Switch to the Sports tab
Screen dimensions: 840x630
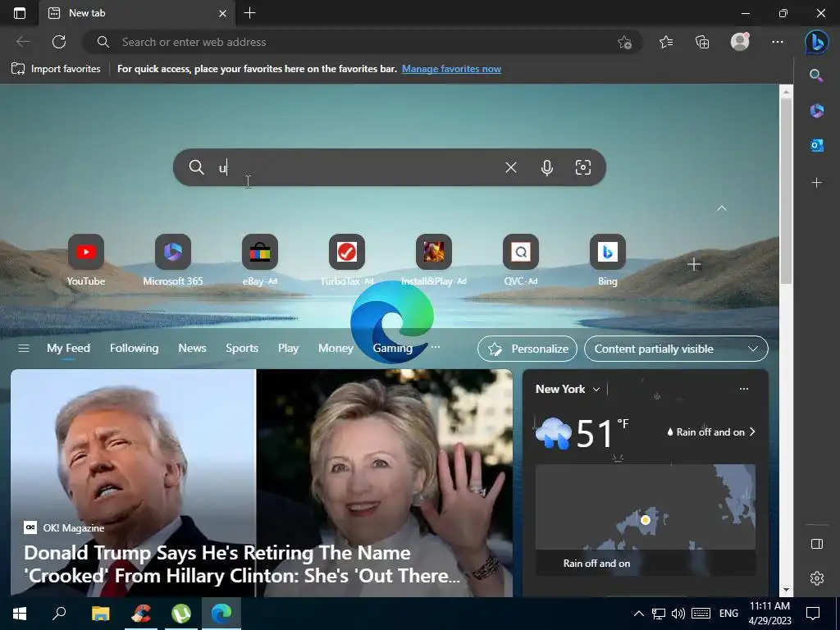pos(242,348)
